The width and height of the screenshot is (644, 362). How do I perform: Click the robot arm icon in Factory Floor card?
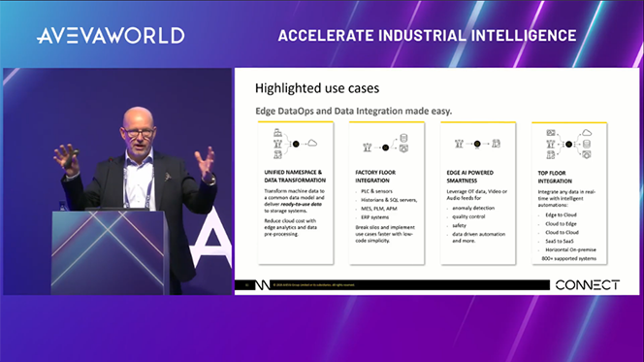pyautogui.click(x=368, y=148)
